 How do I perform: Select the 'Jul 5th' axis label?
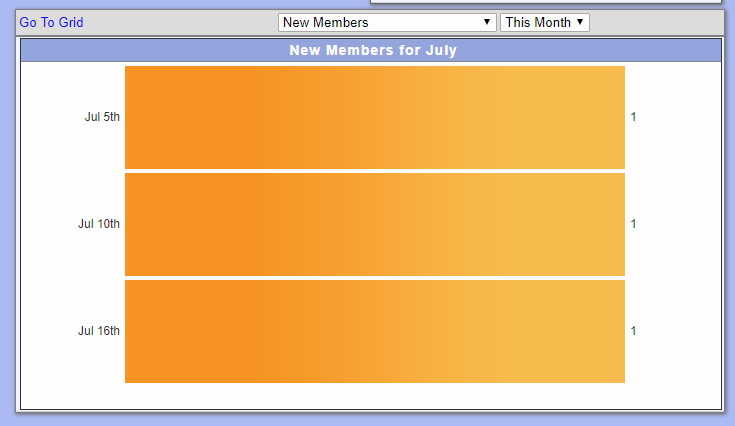coord(102,117)
